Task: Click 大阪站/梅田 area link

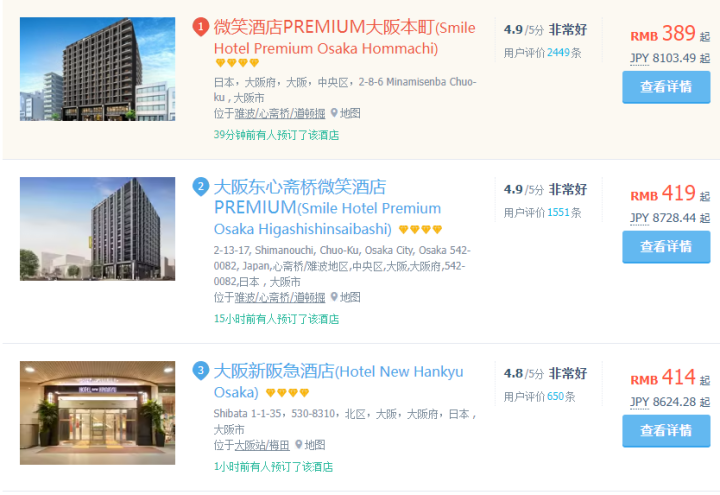Action: pos(262,445)
